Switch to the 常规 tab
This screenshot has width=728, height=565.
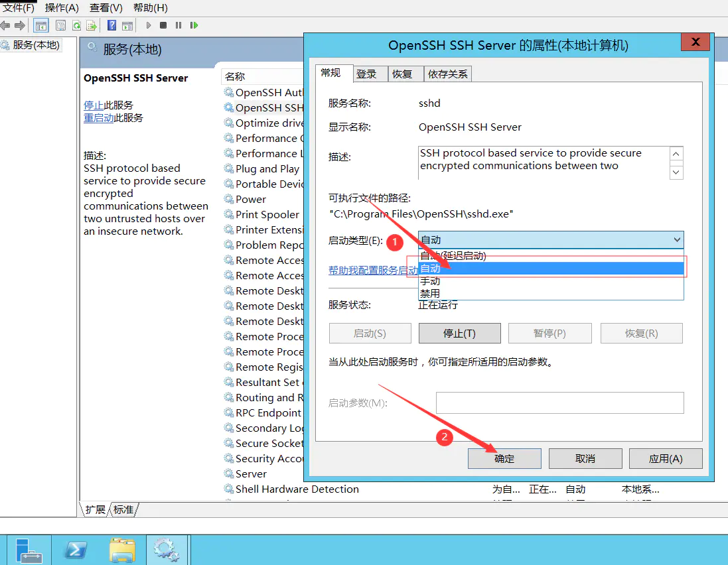(333, 74)
